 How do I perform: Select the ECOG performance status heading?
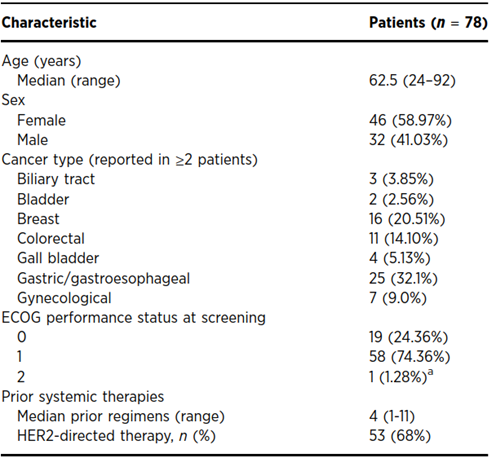pos(133,317)
